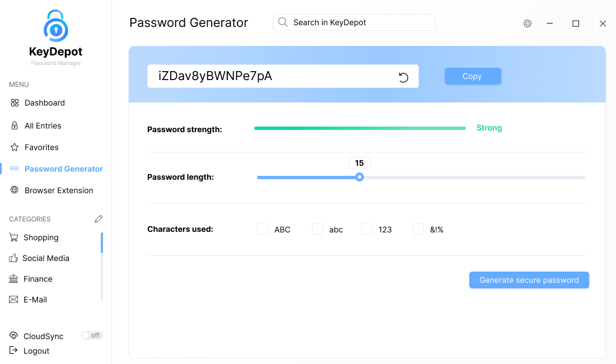The height and width of the screenshot is (364, 616).
Task: Switch to the Password Generator menu entry
Action: click(64, 169)
